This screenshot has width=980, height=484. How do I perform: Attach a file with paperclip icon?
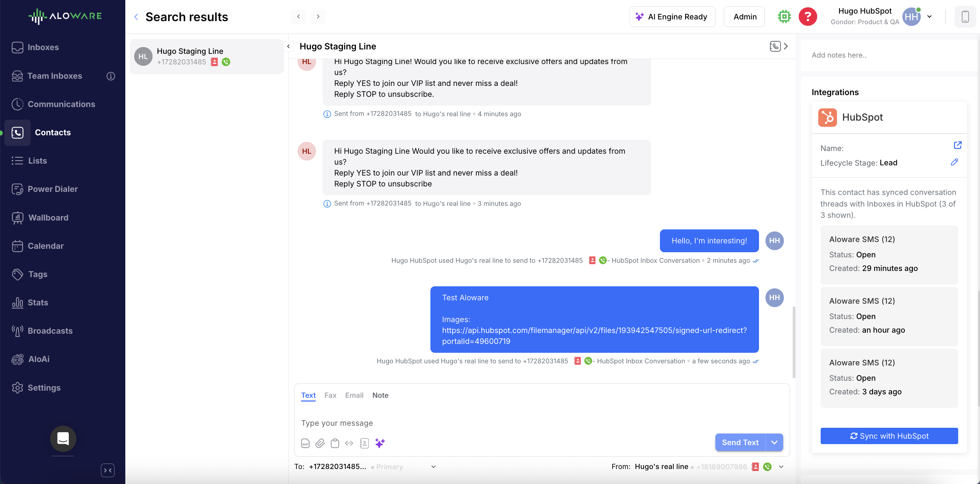[320, 443]
